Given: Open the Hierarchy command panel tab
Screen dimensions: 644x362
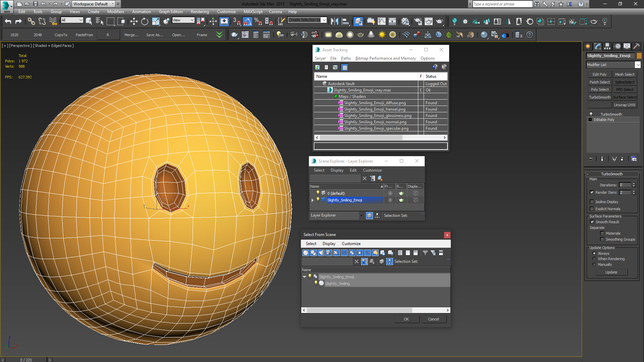Looking at the screenshot, I should click(607, 46).
